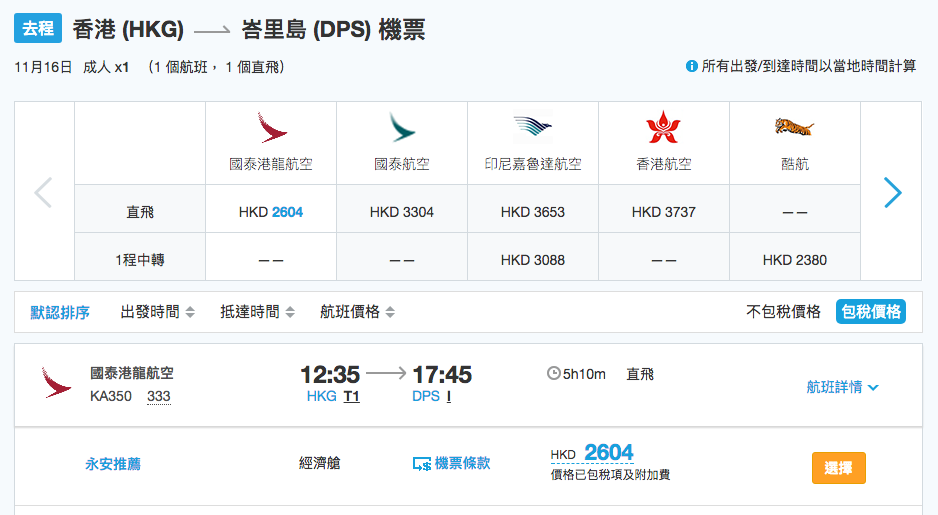Screen dimensions: 938x515
Task: Sort flights by 出發時間
Action: (157, 312)
